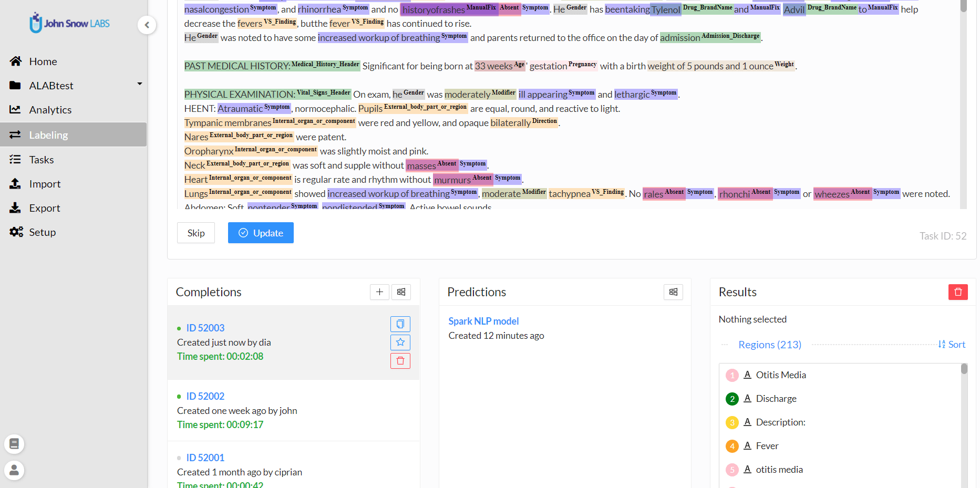Open the documentation icon in the sidebar

coord(14,444)
